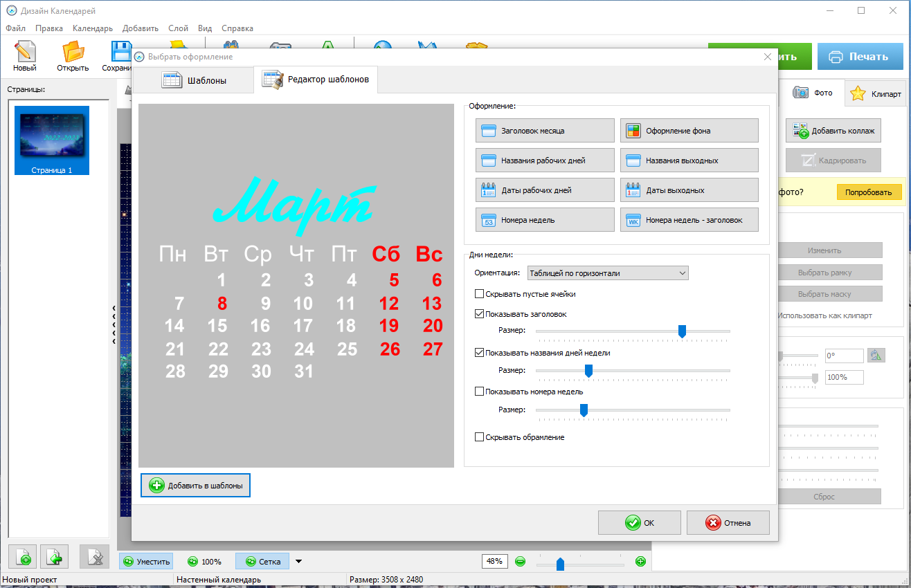Screen dimensions: 911x588
Task: Open Номера недель settings
Action: (x=545, y=220)
